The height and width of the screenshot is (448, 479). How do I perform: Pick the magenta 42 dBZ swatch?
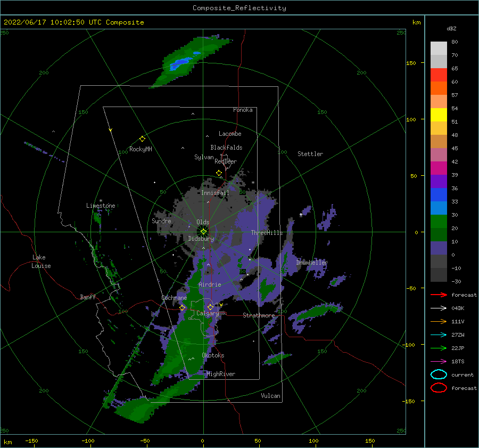439,168
